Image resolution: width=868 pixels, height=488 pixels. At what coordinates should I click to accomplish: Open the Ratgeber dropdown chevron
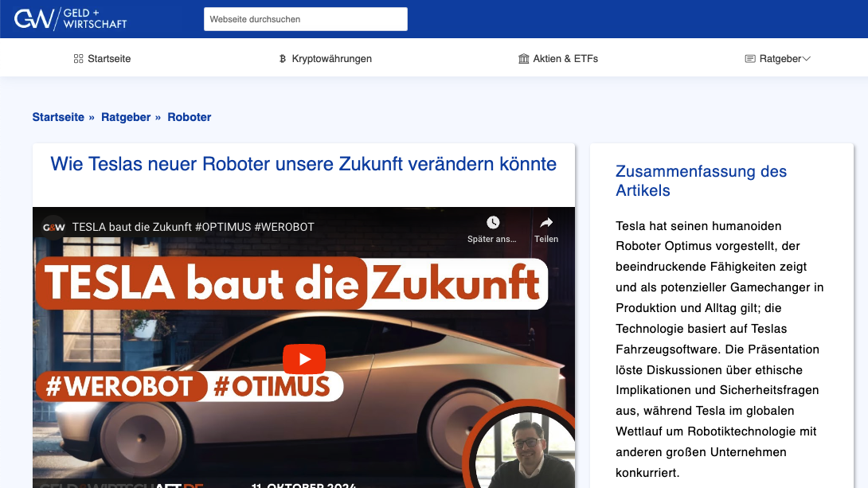[806, 58]
